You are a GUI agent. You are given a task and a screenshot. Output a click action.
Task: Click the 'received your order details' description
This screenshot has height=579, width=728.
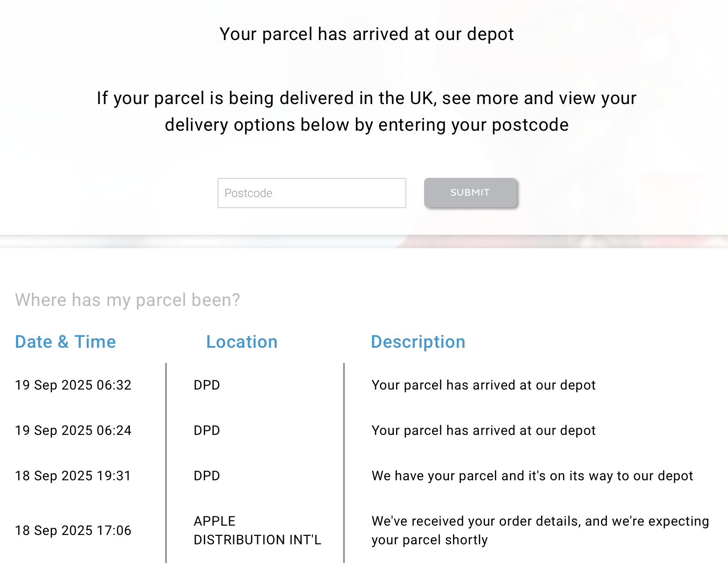(x=540, y=531)
